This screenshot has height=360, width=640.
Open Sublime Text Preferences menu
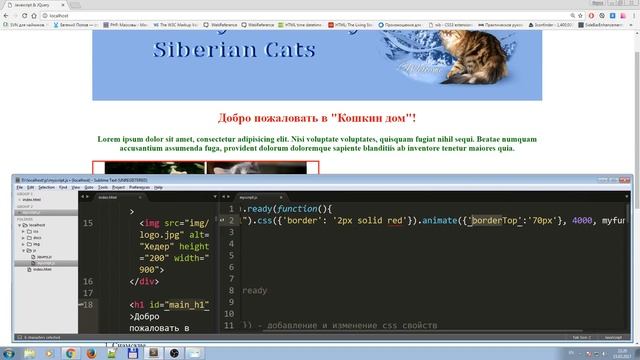click(x=139, y=187)
